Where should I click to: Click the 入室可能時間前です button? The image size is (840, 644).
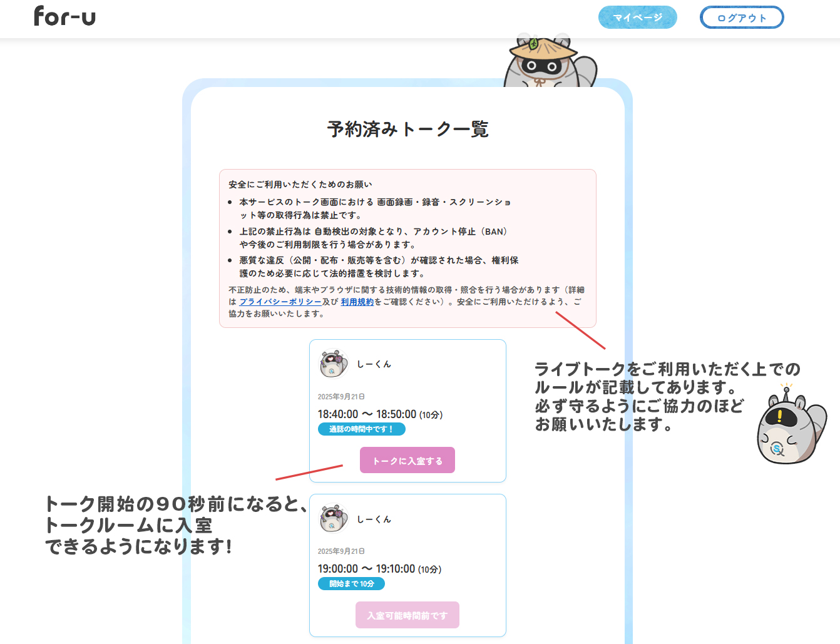point(407,615)
